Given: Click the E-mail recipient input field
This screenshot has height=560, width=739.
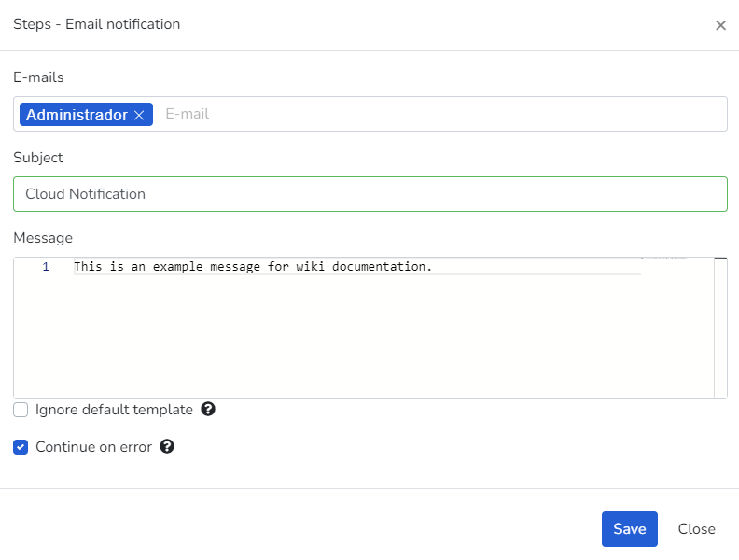Looking at the screenshot, I should [x=439, y=114].
